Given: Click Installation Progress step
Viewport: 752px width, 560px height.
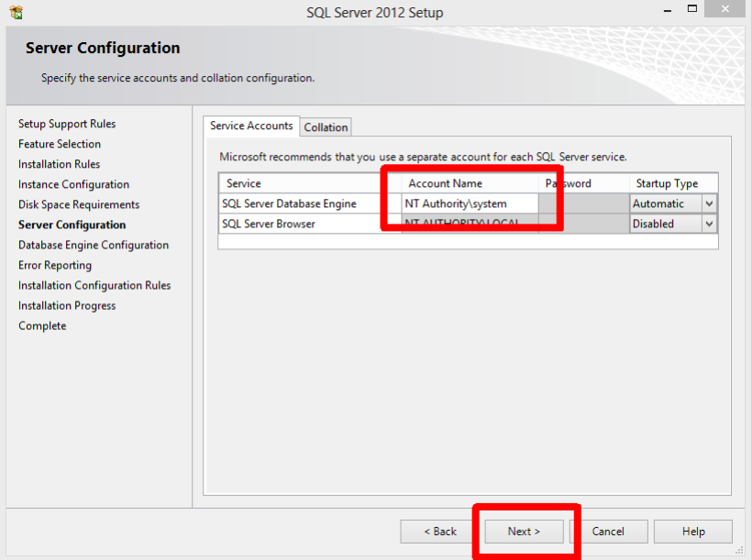Looking at the screenshot, I should 67,305.
